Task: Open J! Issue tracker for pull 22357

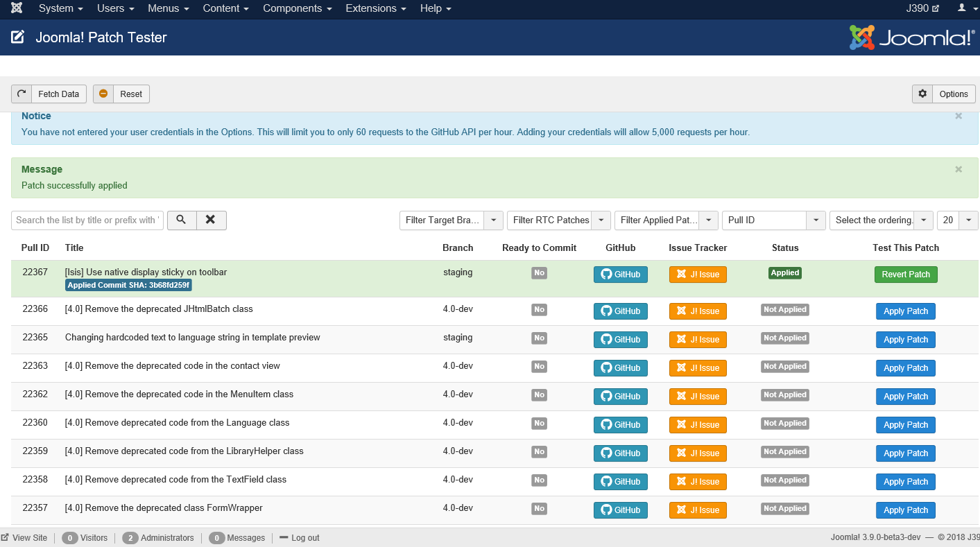Action: (698, 510)
